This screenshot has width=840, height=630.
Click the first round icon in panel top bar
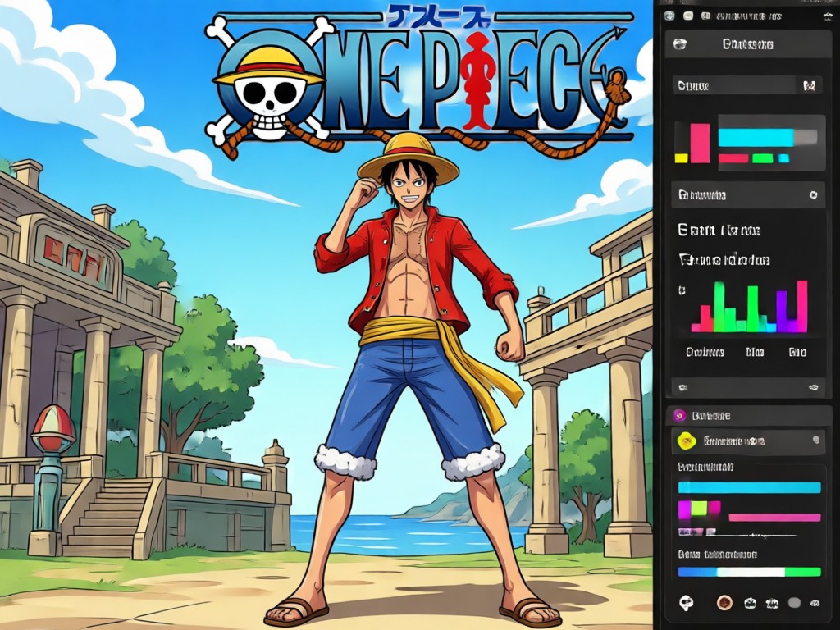[x=669, y=16]
